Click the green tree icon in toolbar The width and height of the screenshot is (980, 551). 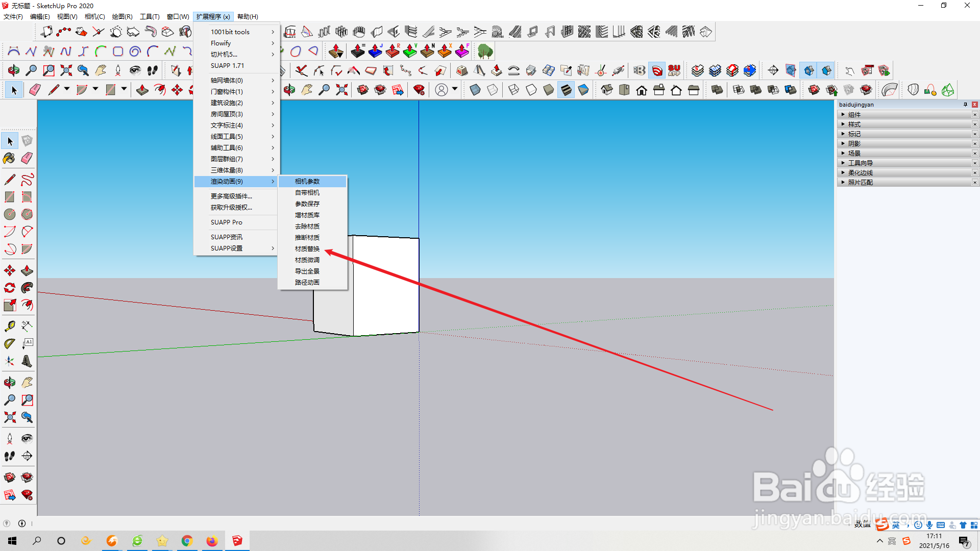pyautogui.click(x=485, y=51)
